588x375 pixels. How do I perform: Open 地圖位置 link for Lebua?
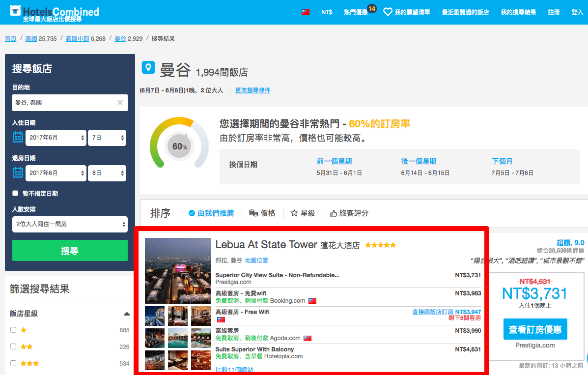click(x=256, y=260)
